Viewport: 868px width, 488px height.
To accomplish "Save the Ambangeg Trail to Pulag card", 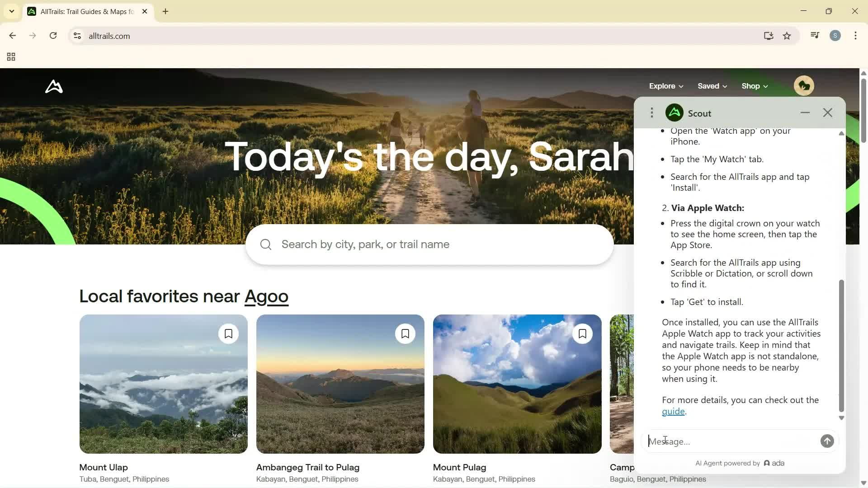I will click(405, 333).
